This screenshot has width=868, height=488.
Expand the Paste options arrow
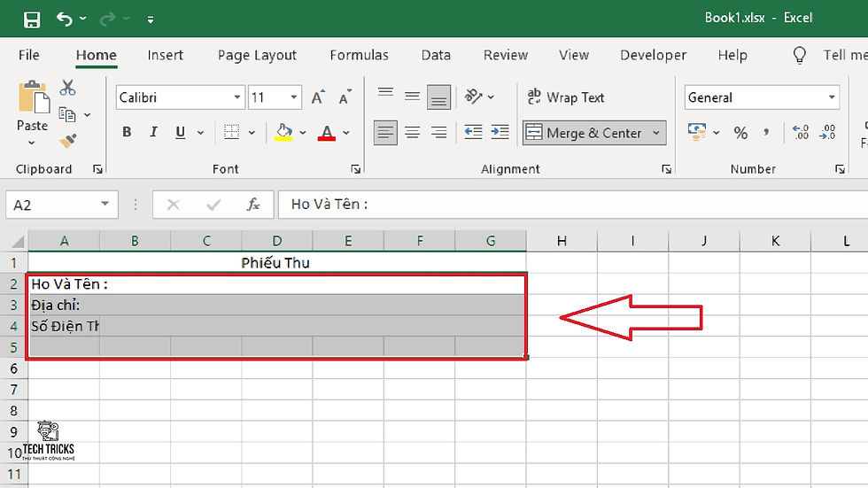click(32, 143)
